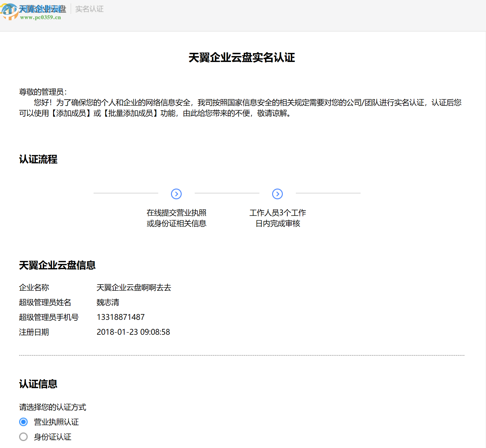Click the blue arrow icon before the review step

coord(277,194)
